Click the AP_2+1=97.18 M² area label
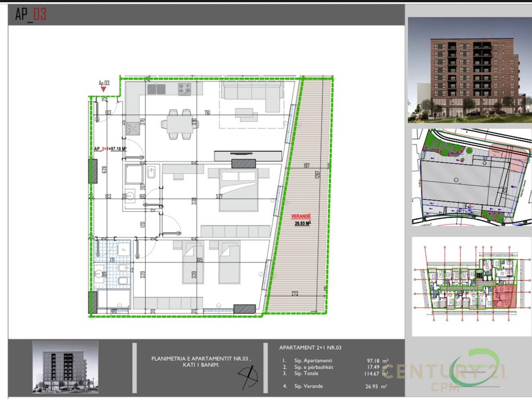The image size is (532, 399). point(110,149)
